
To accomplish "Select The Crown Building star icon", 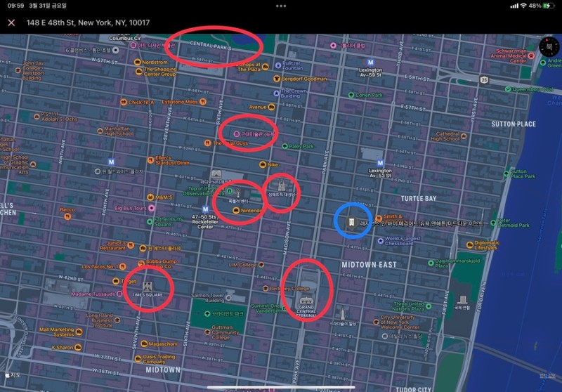I will 276,93.
